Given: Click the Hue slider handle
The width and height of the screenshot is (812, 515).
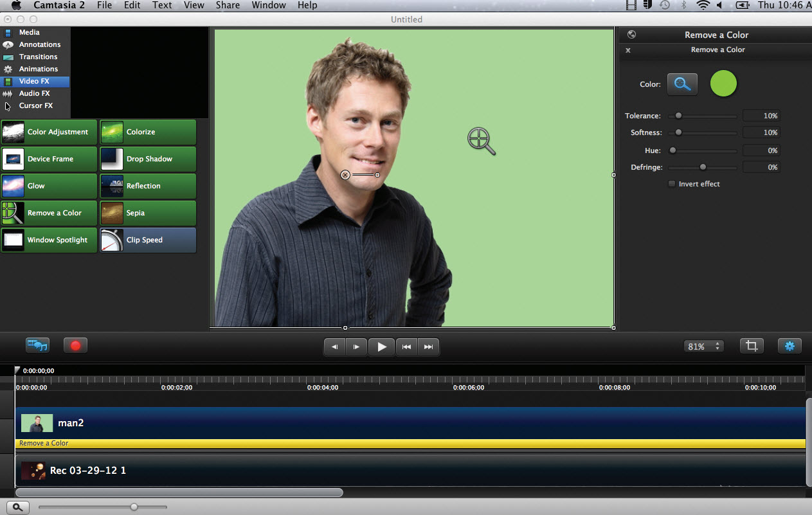Looking at the screenshot, I should click(672, 150).
